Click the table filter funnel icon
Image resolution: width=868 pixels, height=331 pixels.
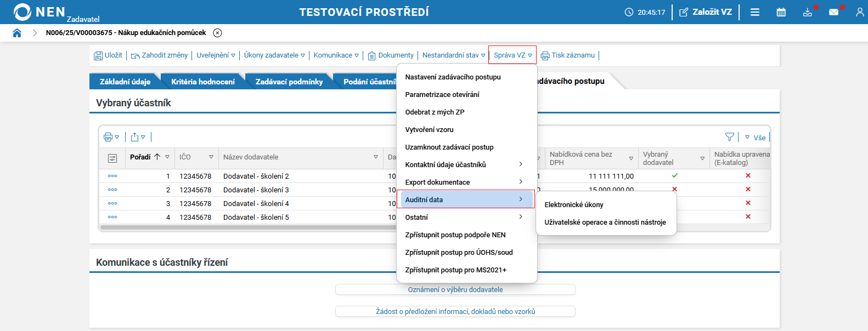click(729, 137)
